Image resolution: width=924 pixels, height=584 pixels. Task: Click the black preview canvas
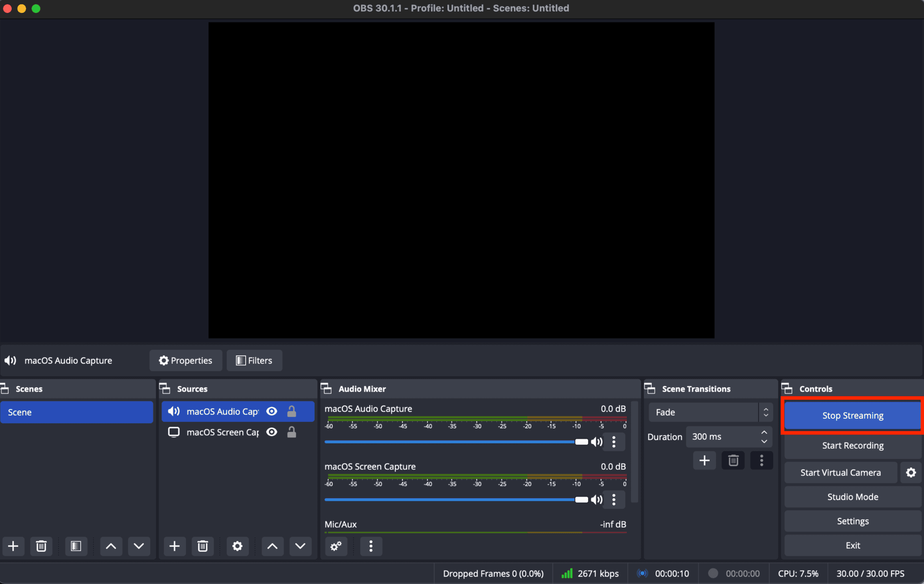pos(461,180)
